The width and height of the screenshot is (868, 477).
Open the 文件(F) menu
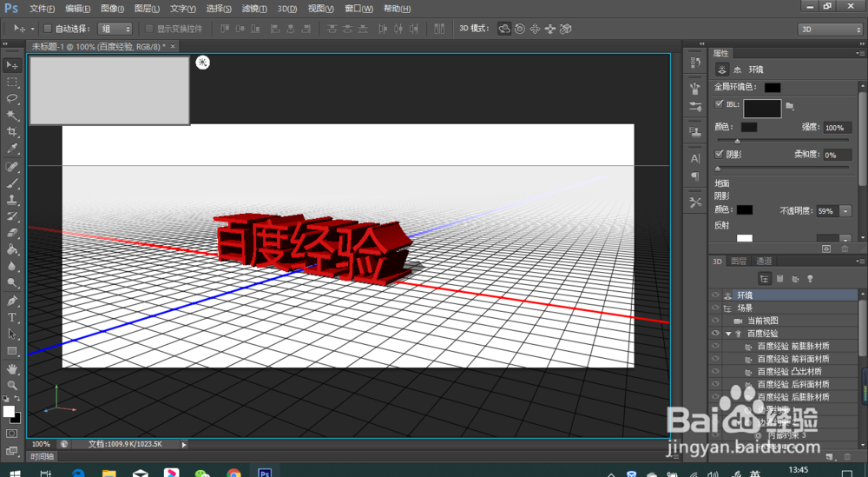(x=42, y=9)
